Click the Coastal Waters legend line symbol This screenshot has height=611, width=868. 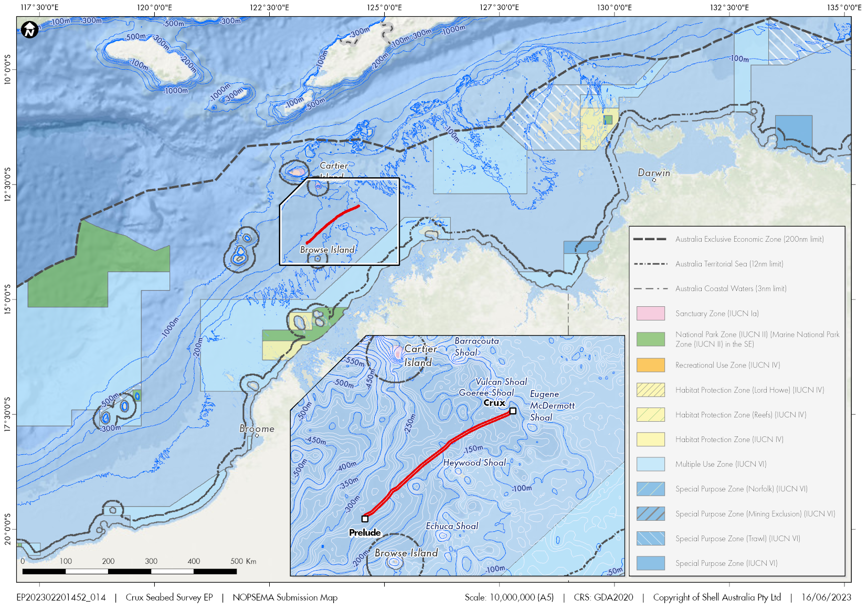click(x=650, y=288)
